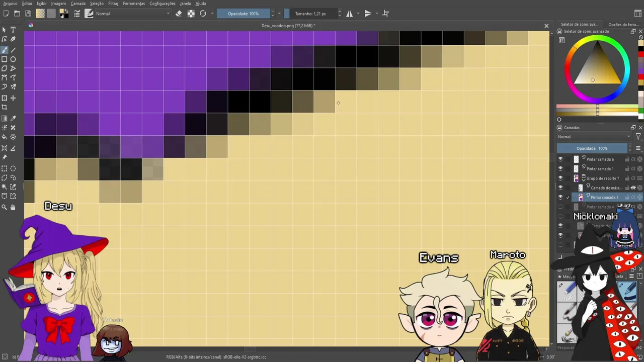
Task: Expand the vertical mirror options arrow
Action: pos(376,14)
